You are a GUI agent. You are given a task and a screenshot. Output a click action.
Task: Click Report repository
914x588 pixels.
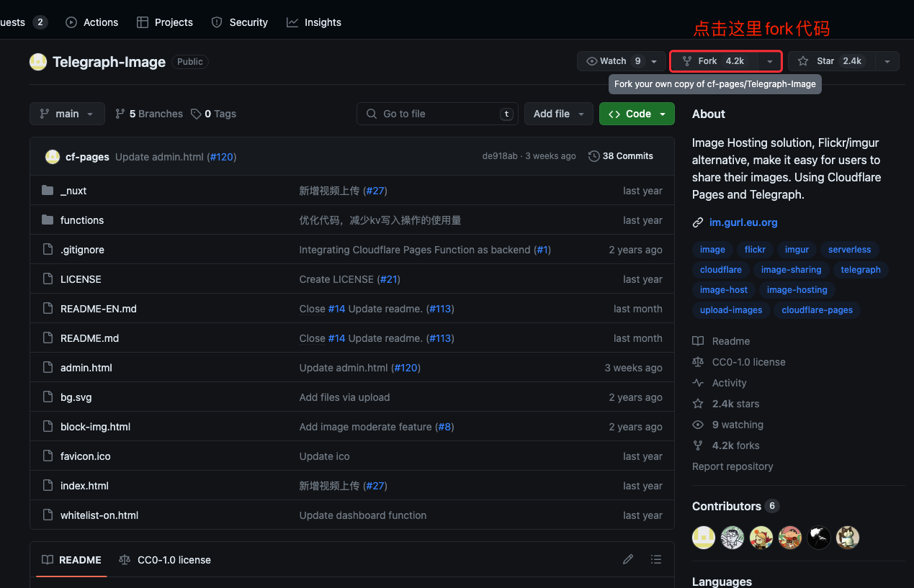click(732, 466)
